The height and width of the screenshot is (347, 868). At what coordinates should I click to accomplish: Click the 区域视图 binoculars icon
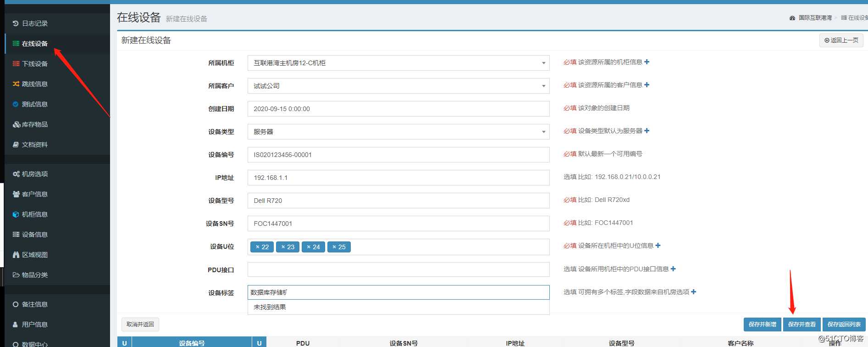point(16,255)
